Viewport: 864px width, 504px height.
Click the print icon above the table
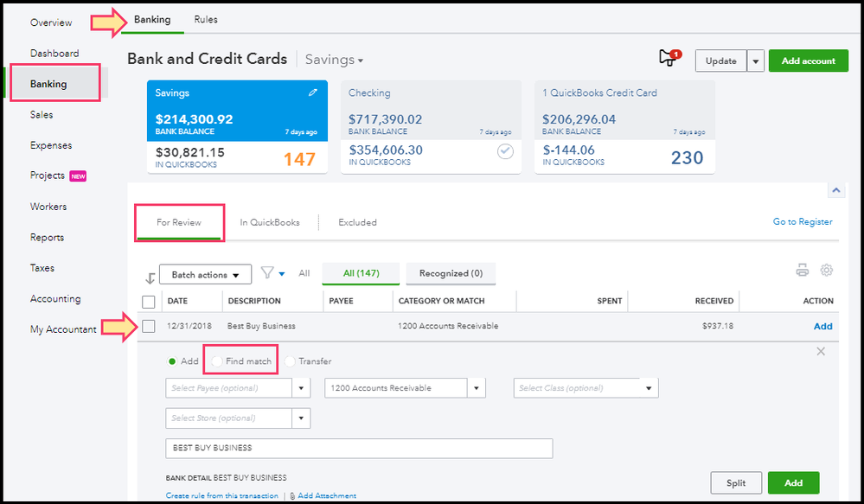(803, 270)
